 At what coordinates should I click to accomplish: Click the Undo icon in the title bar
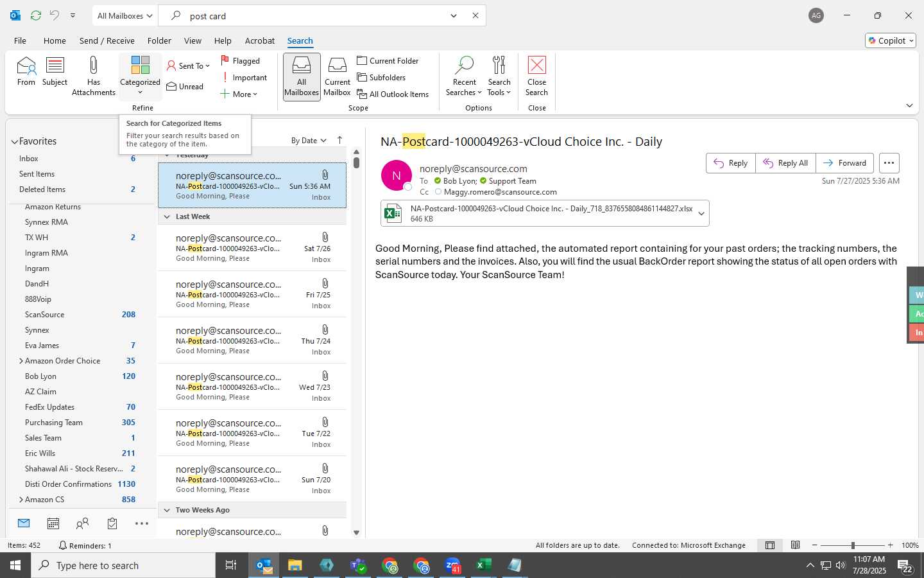55,15
